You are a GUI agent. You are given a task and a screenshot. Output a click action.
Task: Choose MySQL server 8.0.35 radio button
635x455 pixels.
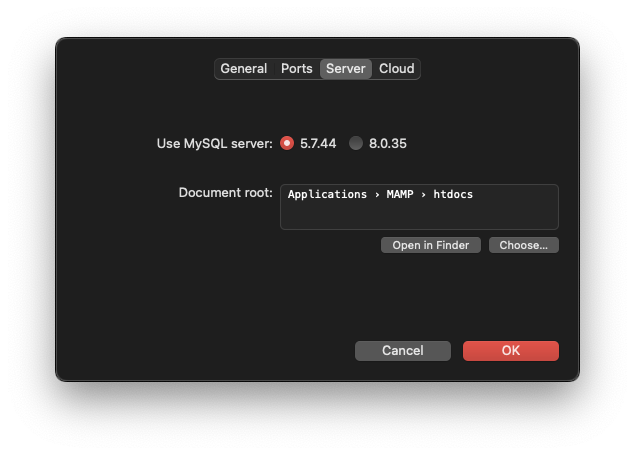pos(356,143)
